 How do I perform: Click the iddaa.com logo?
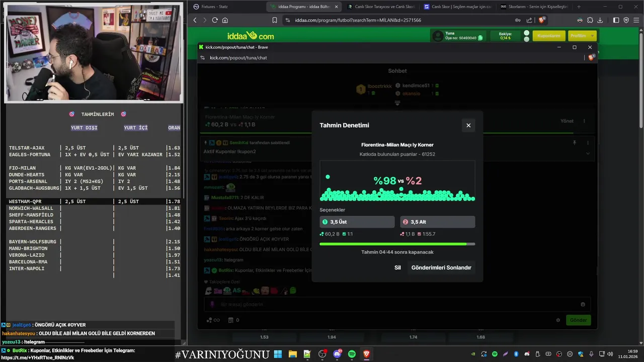tap(251, 36)
